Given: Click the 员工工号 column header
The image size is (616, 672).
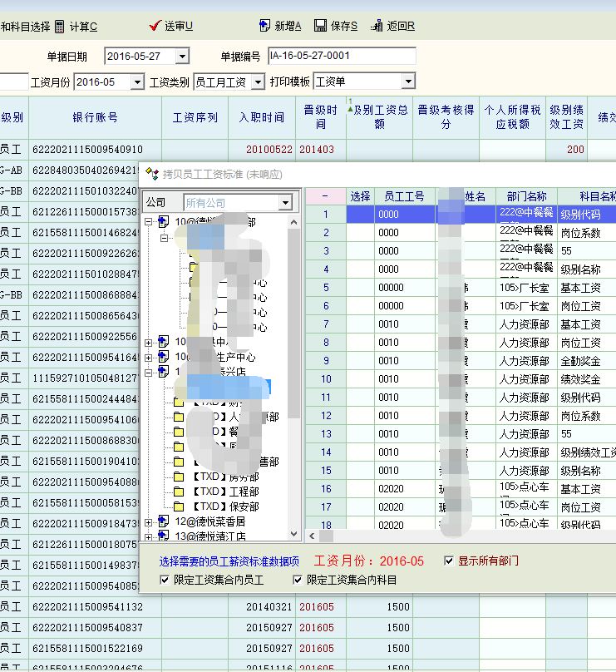Looking at the screenshot, I should pos(404,196).
